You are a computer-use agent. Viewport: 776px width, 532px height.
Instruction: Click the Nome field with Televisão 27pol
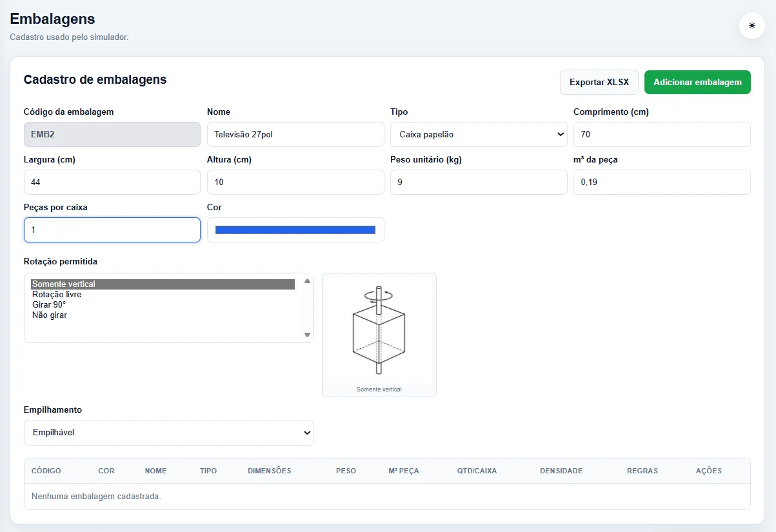point(295,135)
